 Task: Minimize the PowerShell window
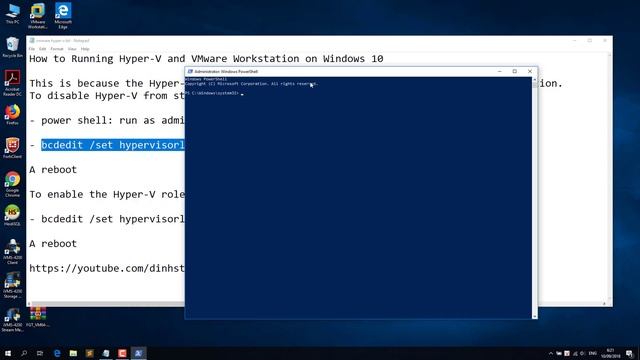[500, 71]
